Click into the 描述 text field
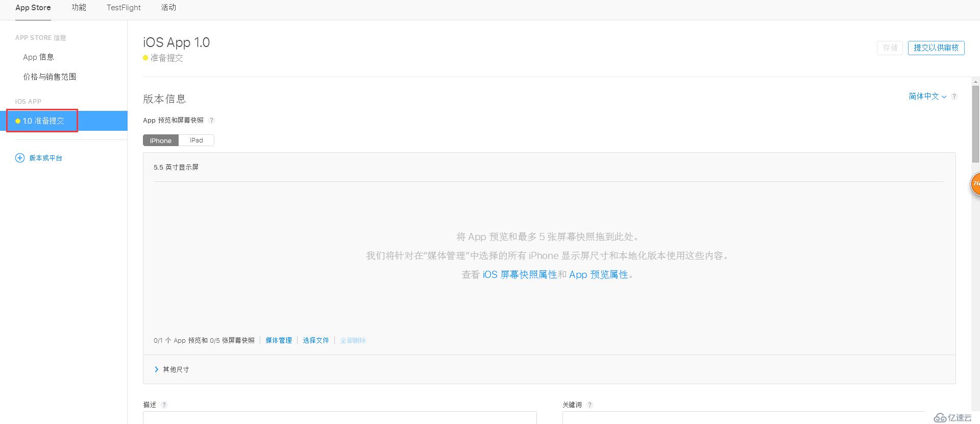The width and height of the screenshot is (980, 424). [x=340, y=418]
